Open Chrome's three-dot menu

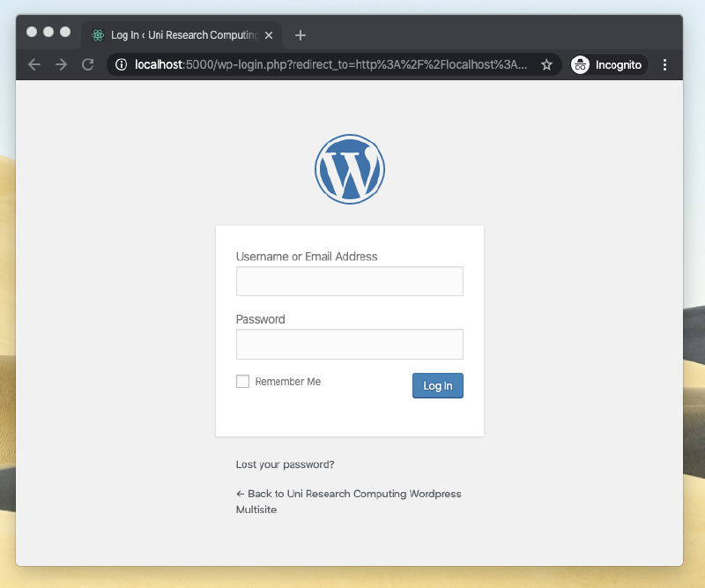(x=664, y=63)
